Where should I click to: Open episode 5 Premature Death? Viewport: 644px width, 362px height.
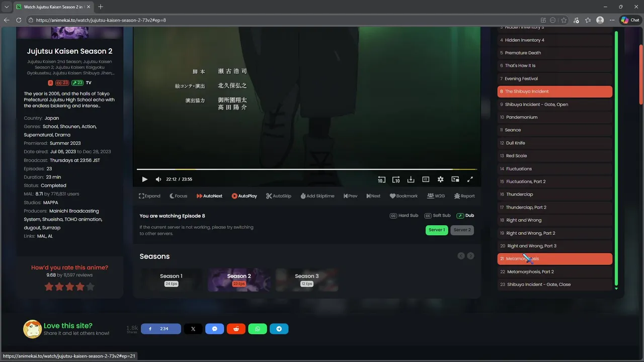pos(555,53)
